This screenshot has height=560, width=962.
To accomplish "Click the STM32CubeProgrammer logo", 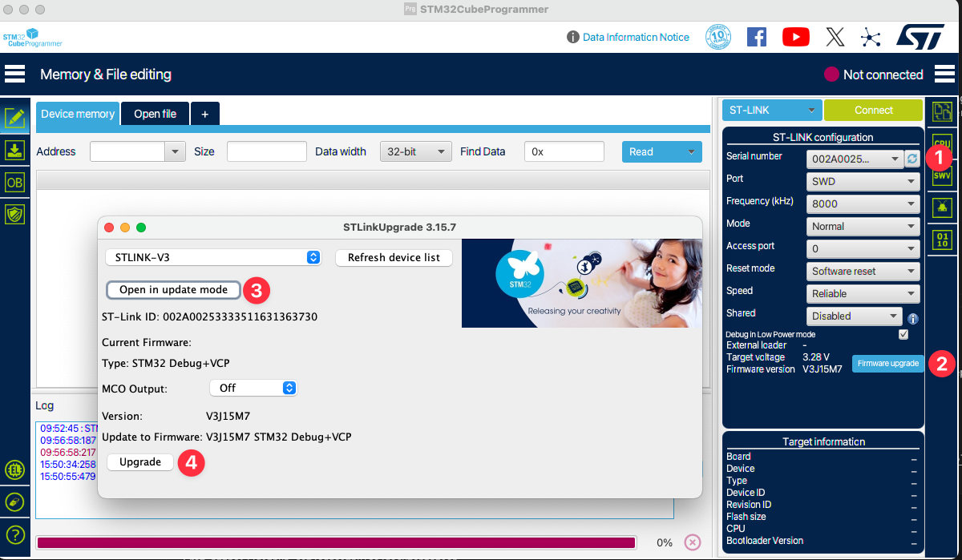I will [x=32, y=38].
